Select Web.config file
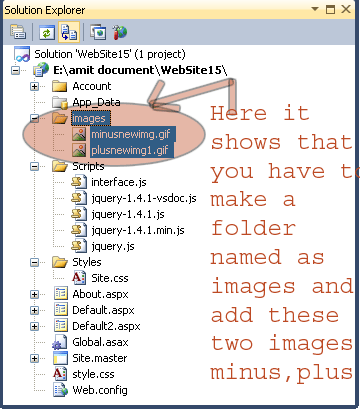The width and height of the screenshot is (360, 410). (x=100, y=390)
